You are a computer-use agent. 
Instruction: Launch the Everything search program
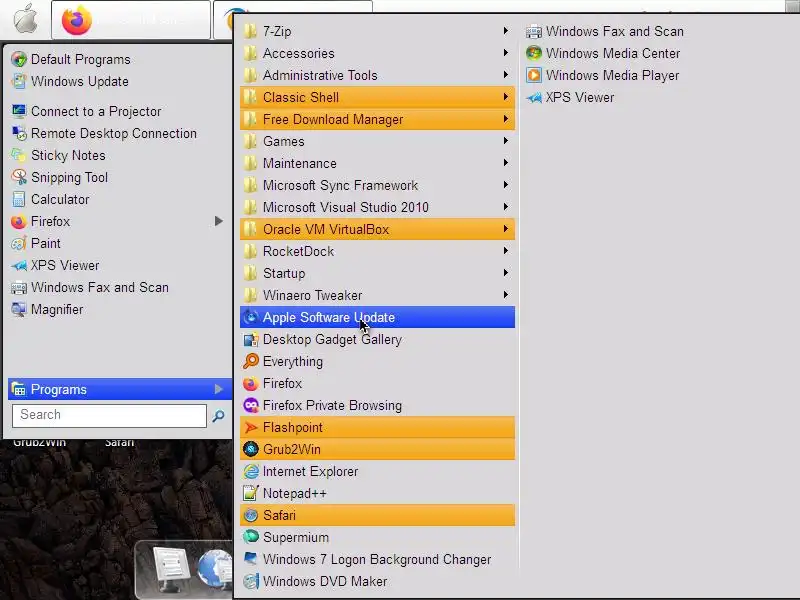coord(378,361)
